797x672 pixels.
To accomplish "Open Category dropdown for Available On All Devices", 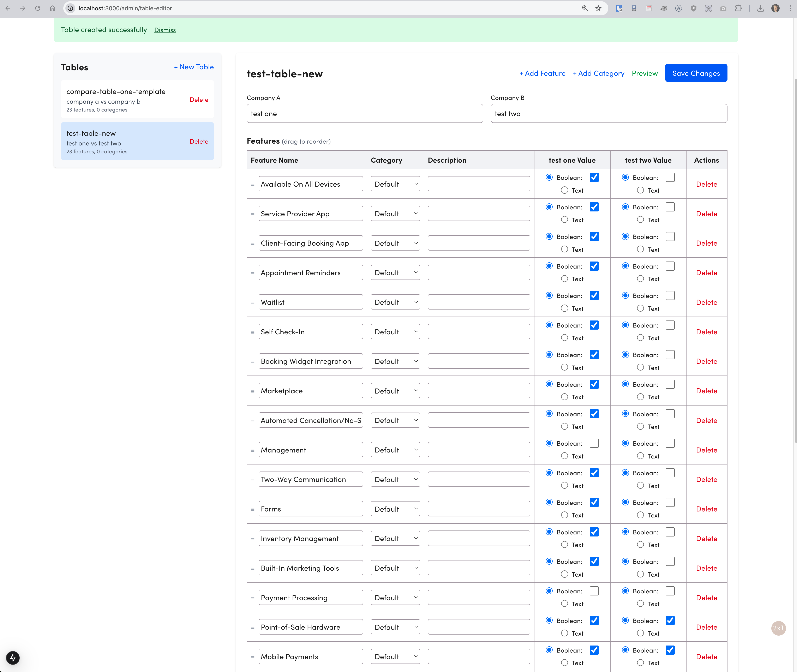I will [395, 184].
